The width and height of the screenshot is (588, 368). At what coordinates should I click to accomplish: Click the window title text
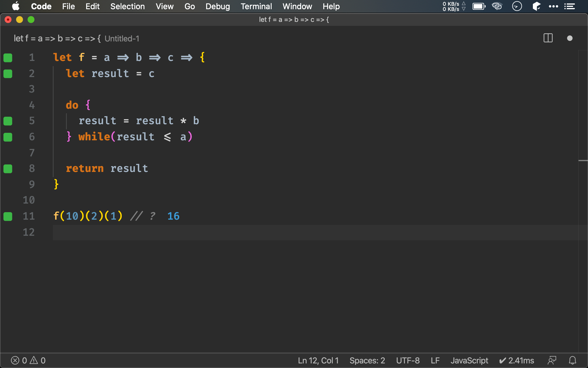[x=294, y=20]
